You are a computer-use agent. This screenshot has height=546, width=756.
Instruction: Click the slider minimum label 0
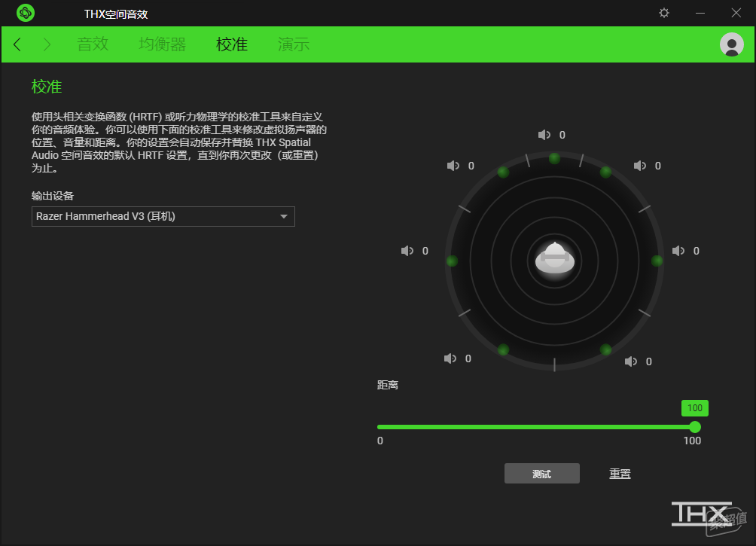pyautogui.click(x=380, y=441)
